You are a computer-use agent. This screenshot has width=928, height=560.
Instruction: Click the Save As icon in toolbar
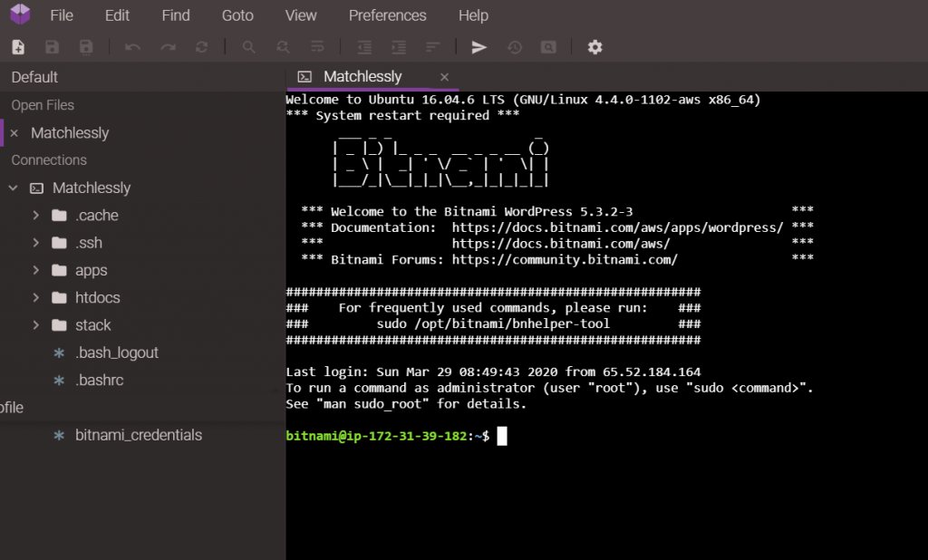click(86, 47)
